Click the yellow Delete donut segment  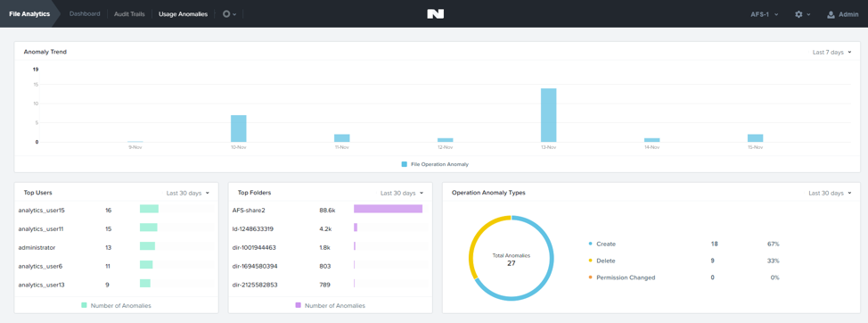pos(477,239)
